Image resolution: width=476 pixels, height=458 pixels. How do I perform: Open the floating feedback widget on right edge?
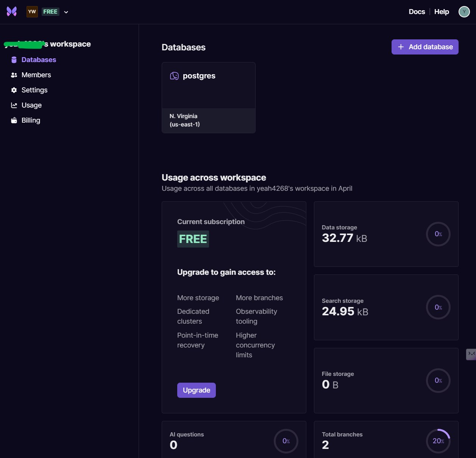coord(471,354)
